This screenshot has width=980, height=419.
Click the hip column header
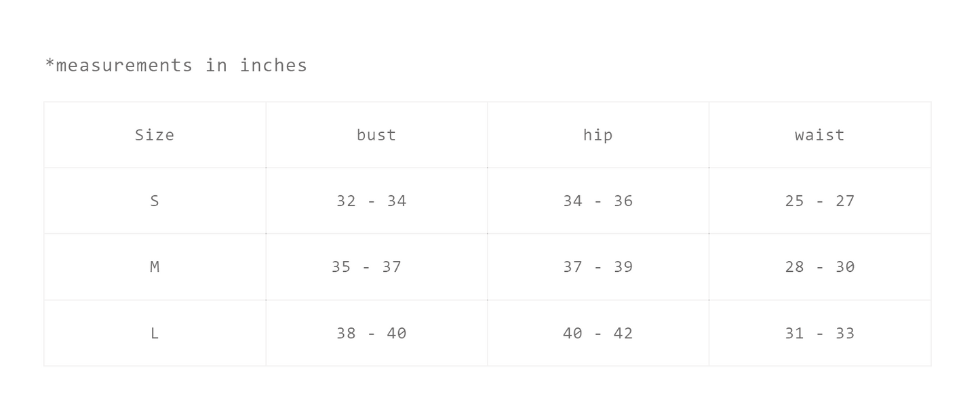point(597,135)
